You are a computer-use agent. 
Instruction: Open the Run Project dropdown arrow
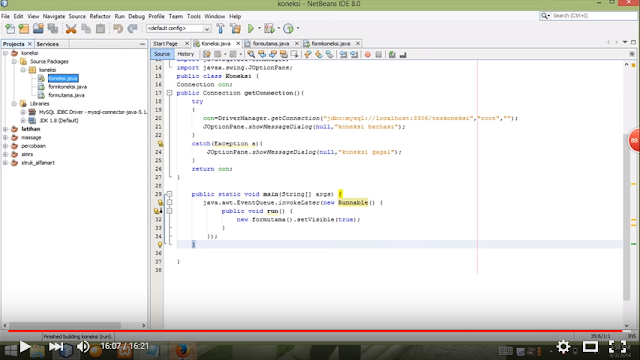[x=259, y=28]
